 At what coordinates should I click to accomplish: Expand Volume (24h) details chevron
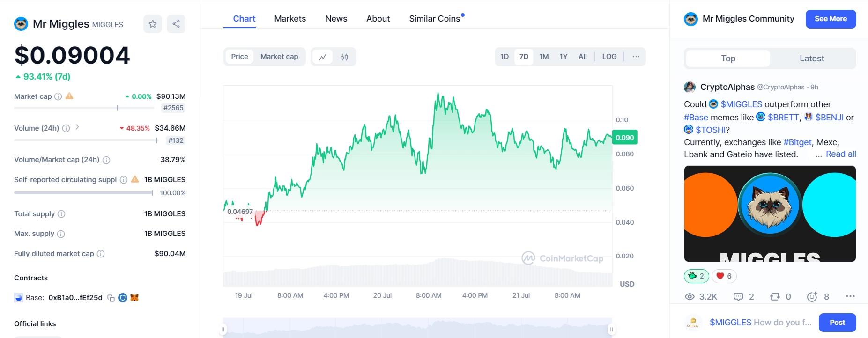pyautogui.click(x=77, y=127)
